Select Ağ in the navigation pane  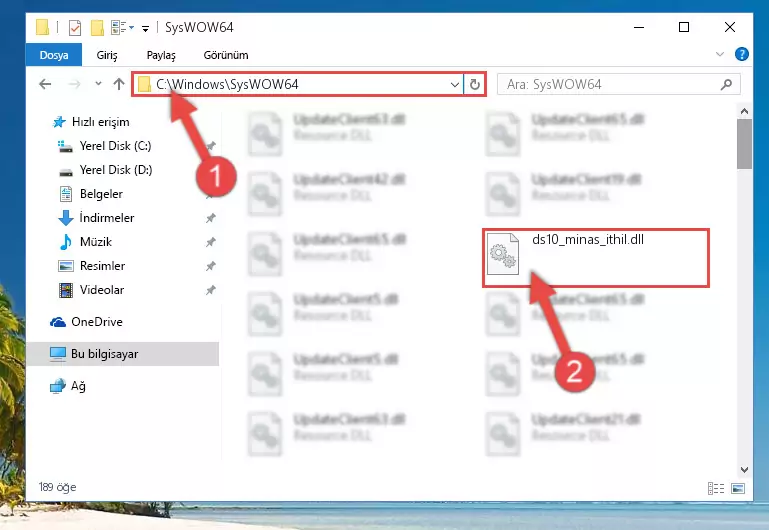pos(77,386)
